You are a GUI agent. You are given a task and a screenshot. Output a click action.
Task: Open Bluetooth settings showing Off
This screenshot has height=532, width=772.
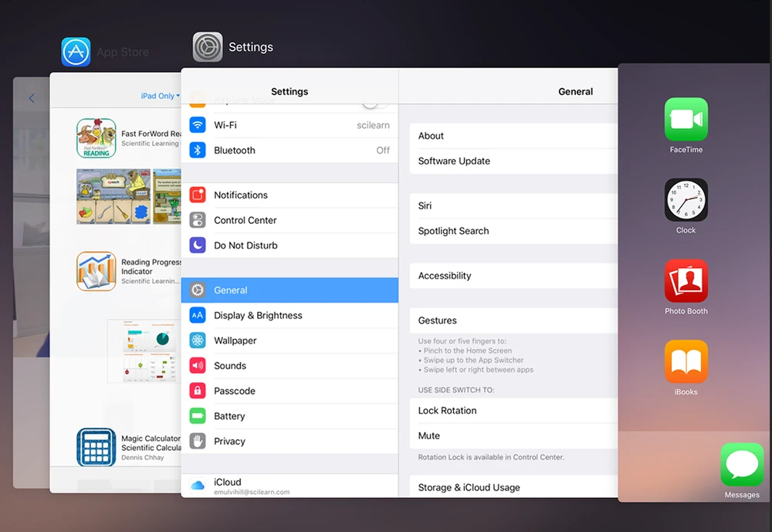289,151
